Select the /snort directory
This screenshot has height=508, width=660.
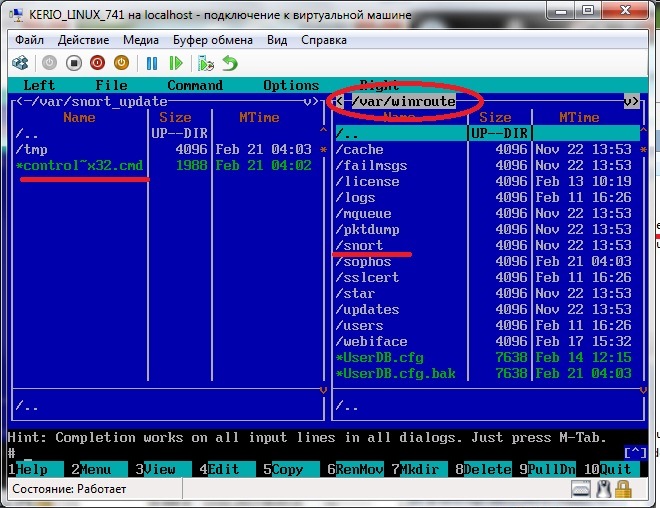pos(359,245)
